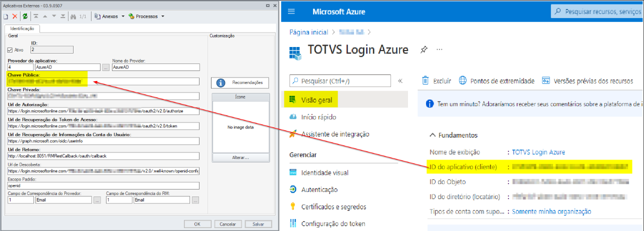This screenshot has height=231, width=644.
Task: Go to first record arrow icon
Action: [36, 16]
